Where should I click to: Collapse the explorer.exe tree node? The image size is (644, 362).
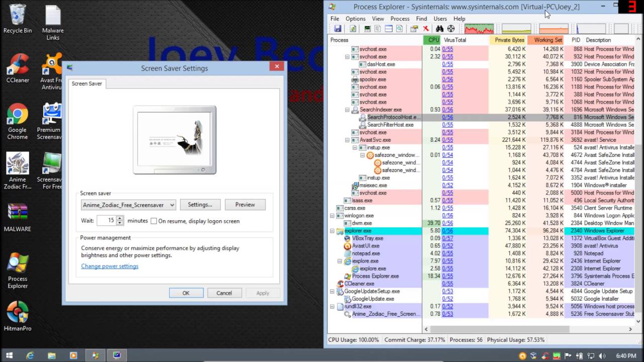(x=332, y=231)
